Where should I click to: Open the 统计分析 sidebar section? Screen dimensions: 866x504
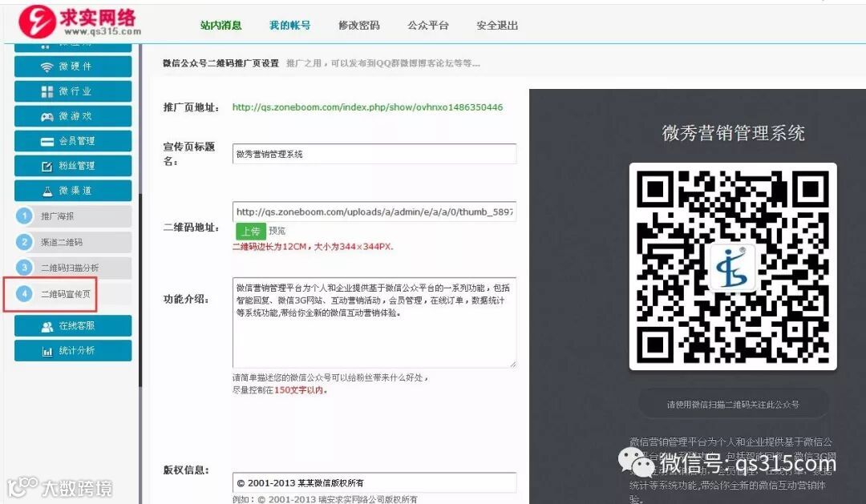tap(73, 350)
